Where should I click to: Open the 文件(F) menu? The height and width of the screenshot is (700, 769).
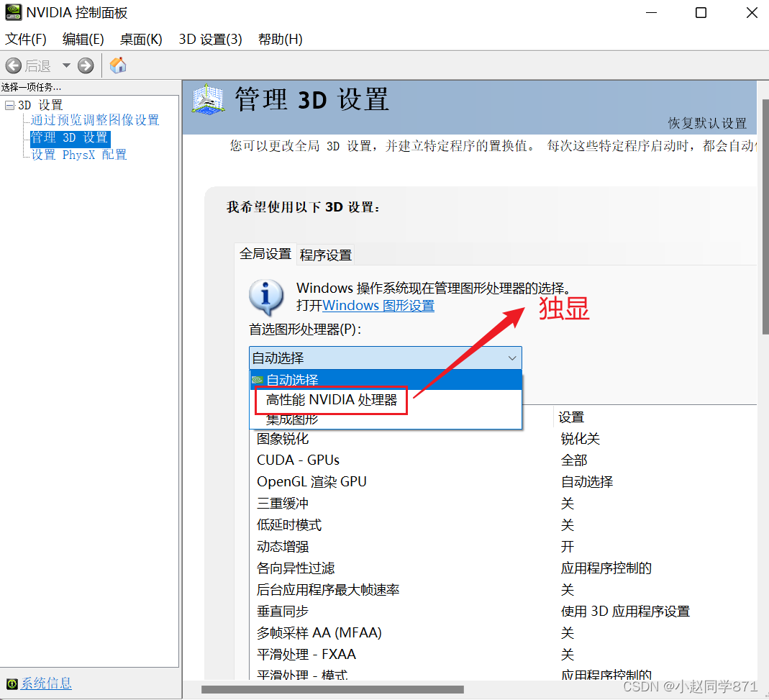pos(25,40)
